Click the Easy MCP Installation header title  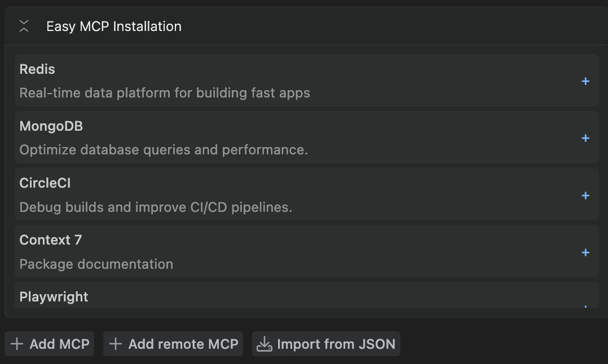pos(114,26)
